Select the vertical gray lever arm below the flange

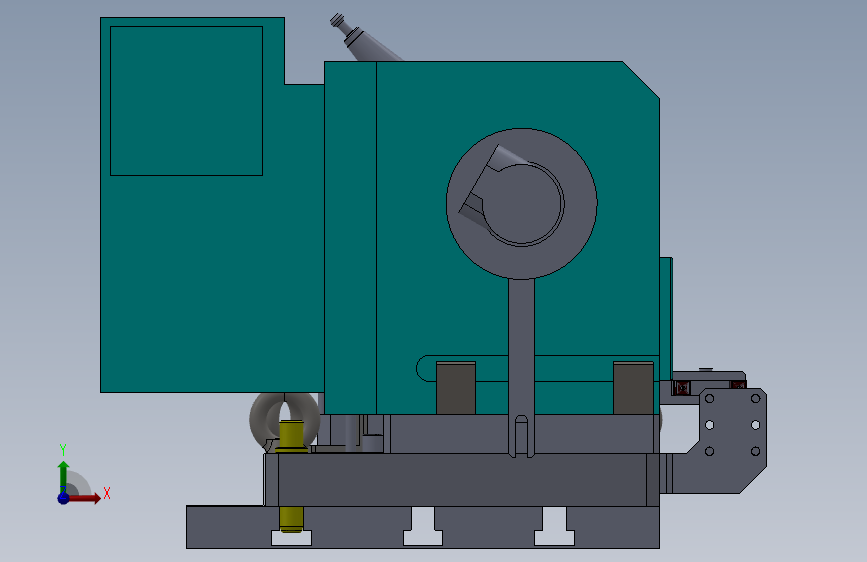pos(521,367)
